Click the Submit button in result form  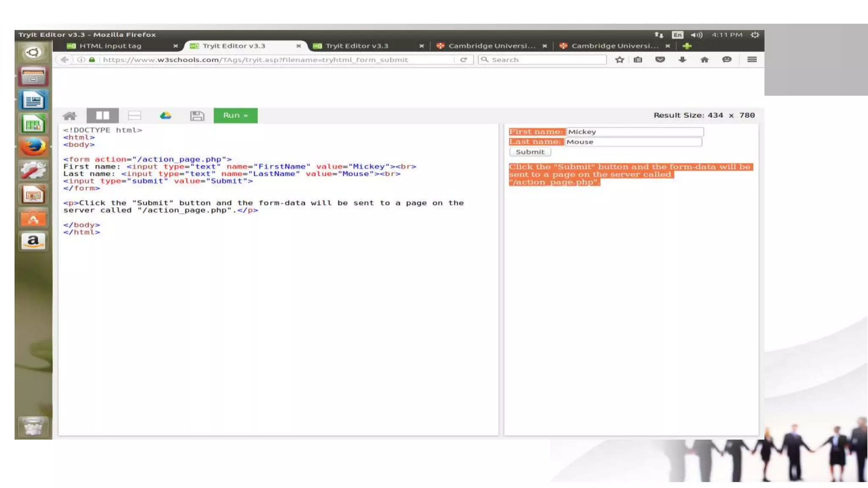coord(530,152)
